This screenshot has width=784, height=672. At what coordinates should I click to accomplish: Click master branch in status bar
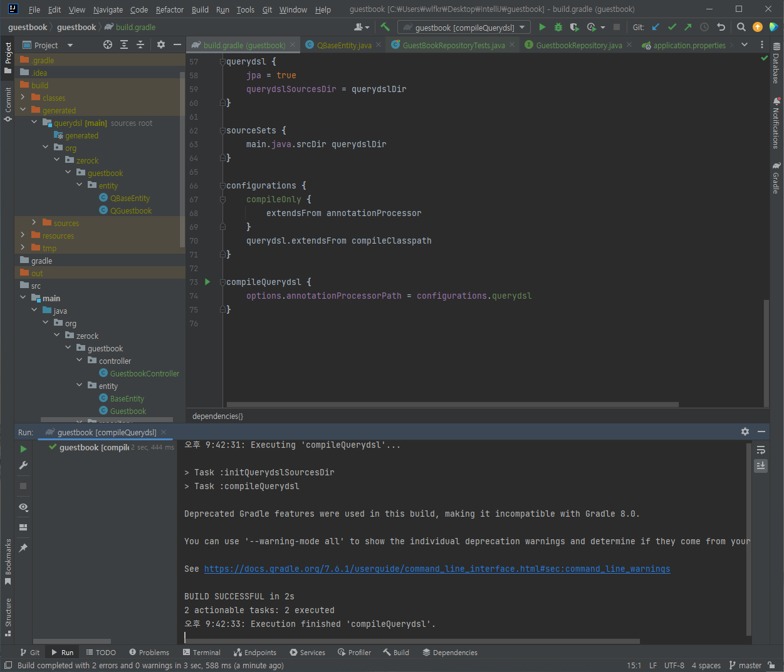pyautogui.click(x=746, y=665)
